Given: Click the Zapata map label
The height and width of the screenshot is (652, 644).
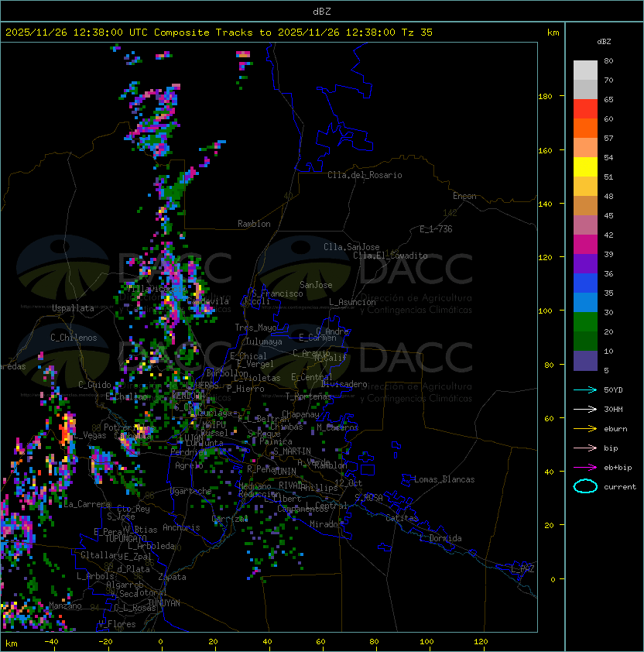Looking at the screenshot, I should coord(172,577).
